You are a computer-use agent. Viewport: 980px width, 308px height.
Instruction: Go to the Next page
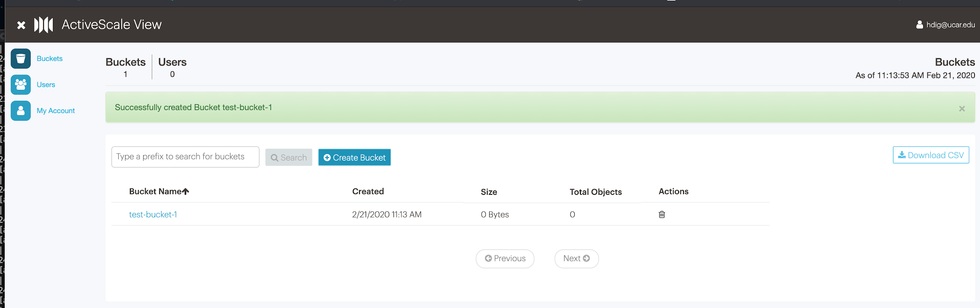point(576,259)
